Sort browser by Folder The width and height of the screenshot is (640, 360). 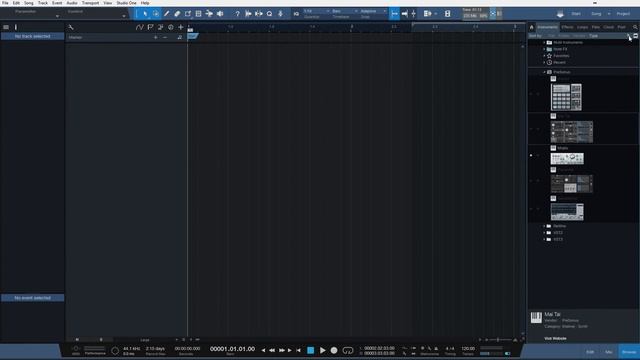click(x=564, y=36)
